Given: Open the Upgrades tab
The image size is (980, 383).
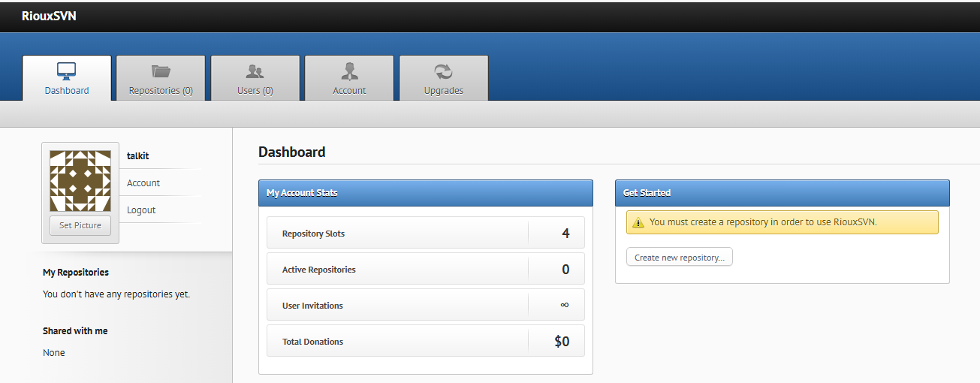Looking at the screenshot, I should (444, 78).
